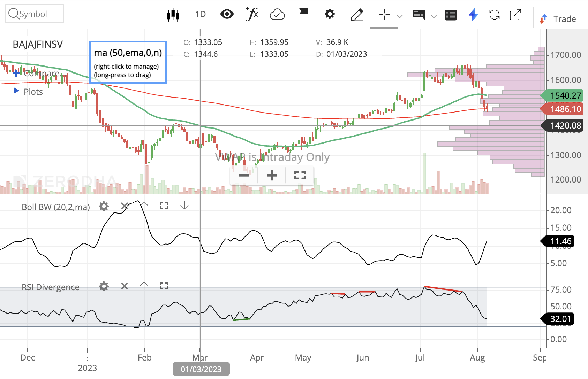This screenshot has height=379, width=588.
Task: Expand the annotation tool dropdown arrow
Action: coord(434,16)
